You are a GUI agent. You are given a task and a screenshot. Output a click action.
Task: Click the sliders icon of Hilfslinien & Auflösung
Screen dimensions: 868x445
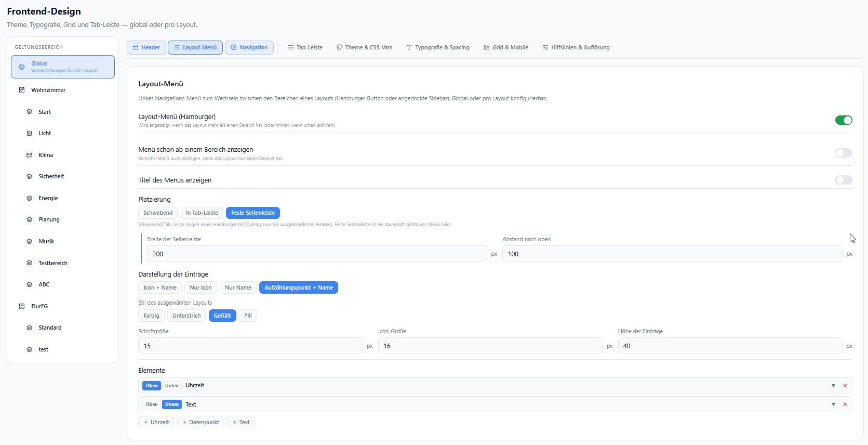pos(545,47)
